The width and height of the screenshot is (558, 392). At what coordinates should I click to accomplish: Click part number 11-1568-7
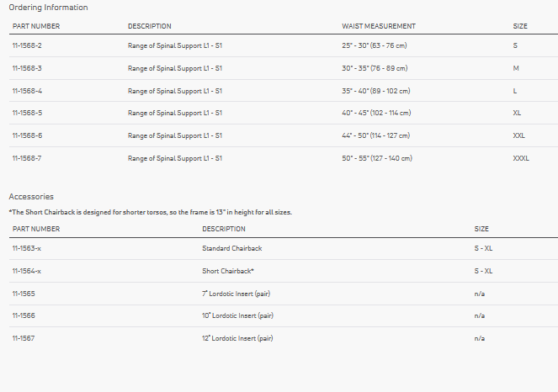pyautogui.click(x=28, y=158)
